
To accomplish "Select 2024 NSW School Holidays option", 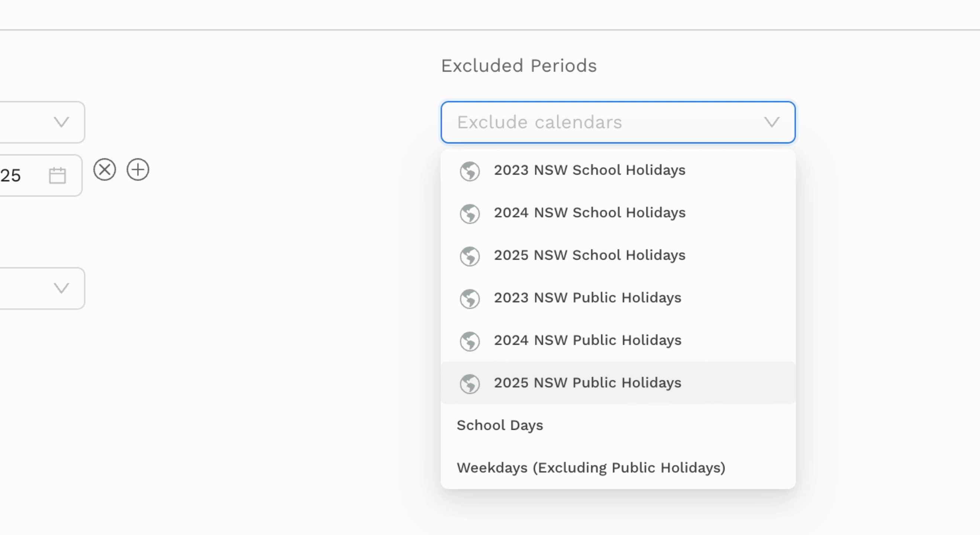I will click(x=618, y=213).
